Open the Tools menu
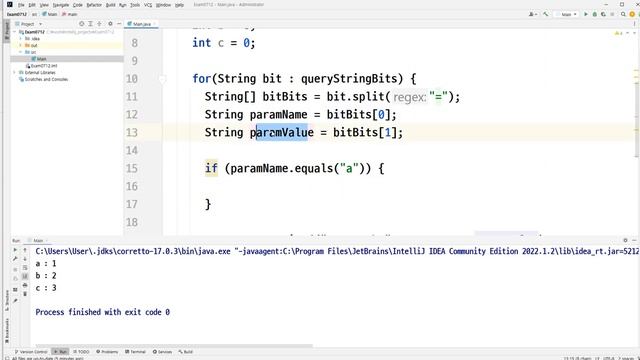 click(135, 5)
